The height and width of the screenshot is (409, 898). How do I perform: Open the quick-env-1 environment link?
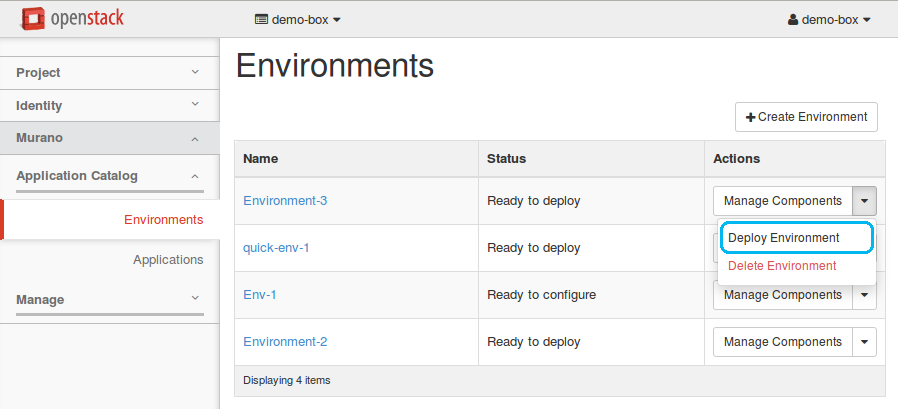coord(276,248)
